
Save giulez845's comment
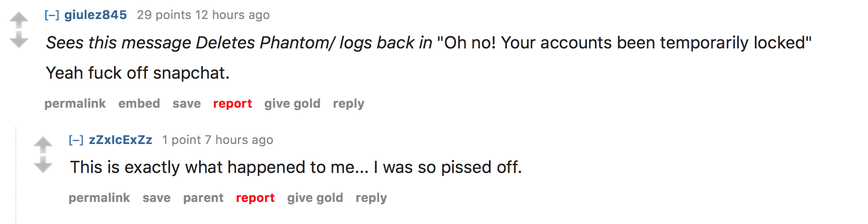click(187, 104)
